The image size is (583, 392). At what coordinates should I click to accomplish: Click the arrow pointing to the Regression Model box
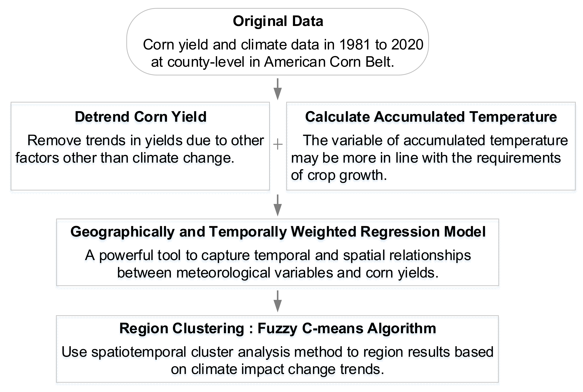[278, 205]
